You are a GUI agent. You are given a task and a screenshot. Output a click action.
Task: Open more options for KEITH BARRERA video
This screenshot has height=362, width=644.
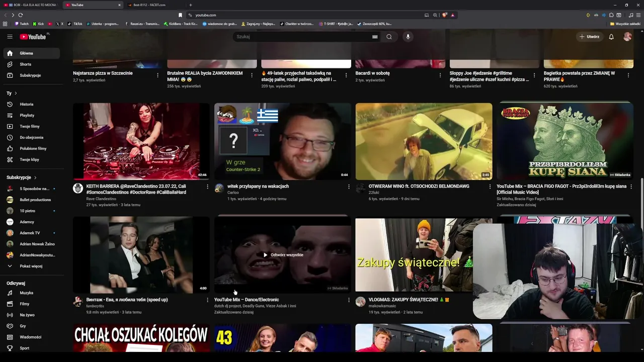pyautogui.click(x=207, y=187)
